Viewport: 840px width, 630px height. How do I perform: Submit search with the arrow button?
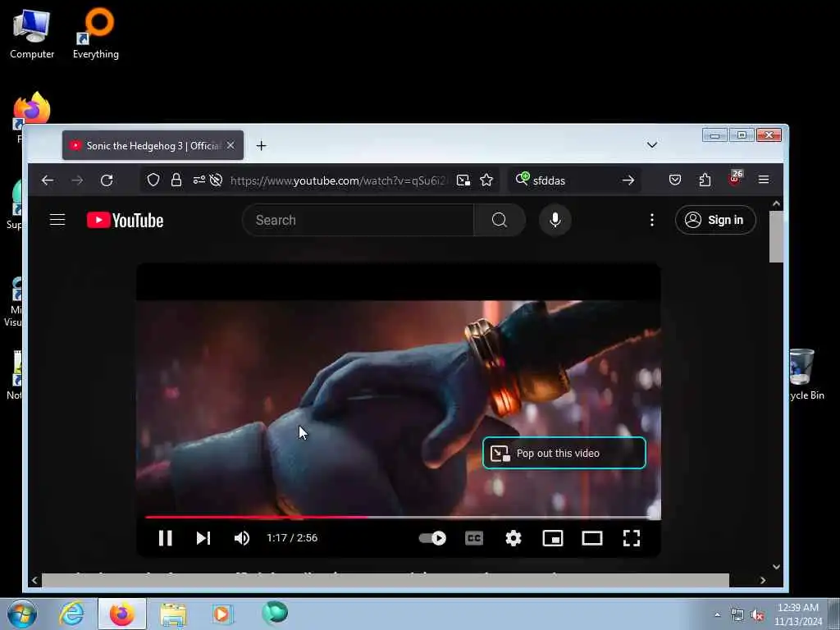pyautogui.click(x=628, y=180)
